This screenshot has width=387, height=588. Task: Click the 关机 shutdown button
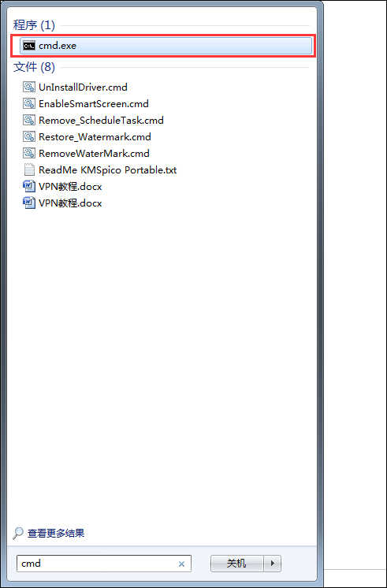click(x=237, y=564)
